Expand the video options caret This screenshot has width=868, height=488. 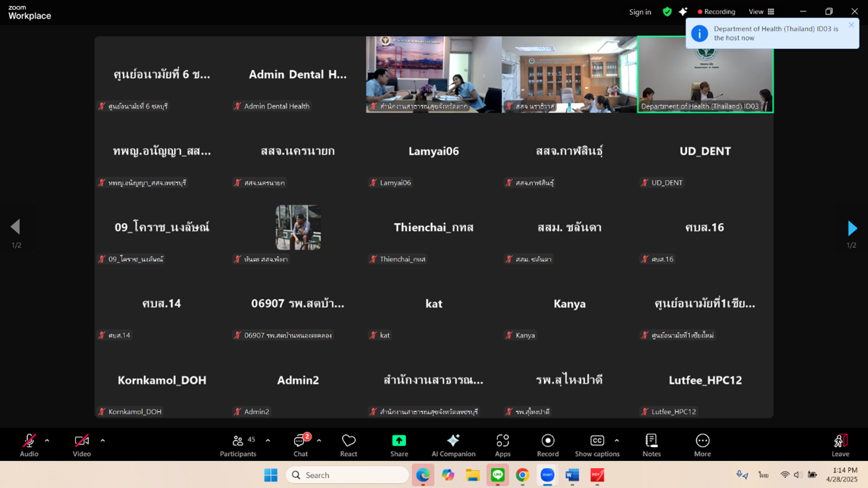(102, 440)
